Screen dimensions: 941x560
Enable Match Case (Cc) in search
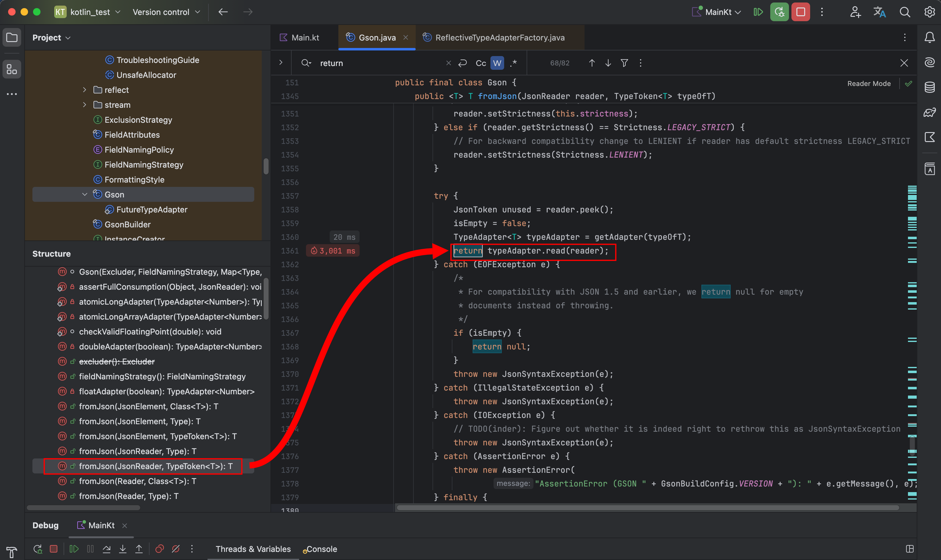tap(480, 63)
